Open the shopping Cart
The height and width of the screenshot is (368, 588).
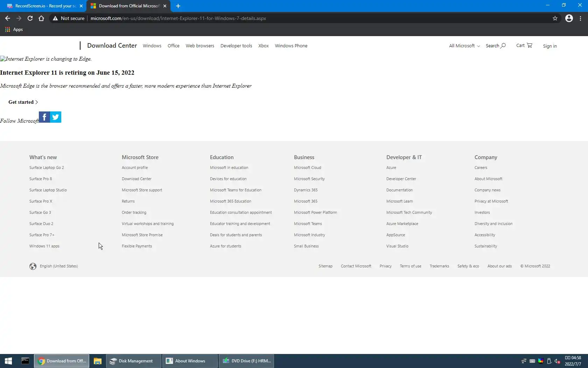pyautogui.click(x=524, y=46)
